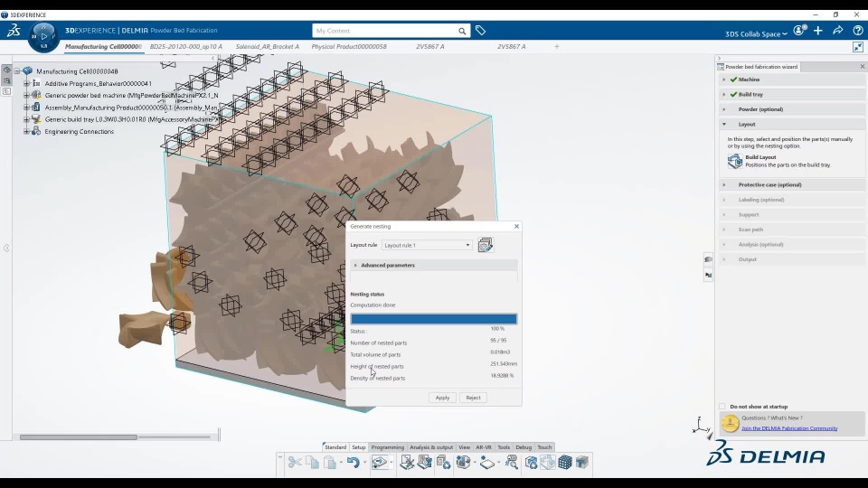Click the diamond tray icon with dropdown
This screenshot has height=488, width=868.
[x=486, y=462]
